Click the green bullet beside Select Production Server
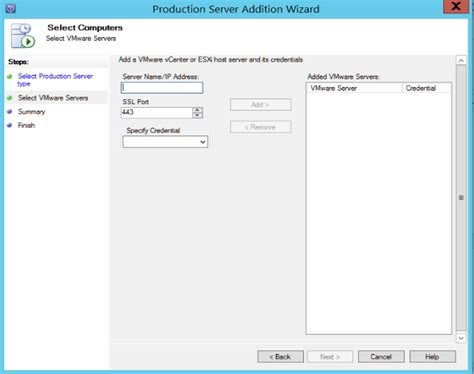This screenshot has width=474, height=374. tap(10, 76)
